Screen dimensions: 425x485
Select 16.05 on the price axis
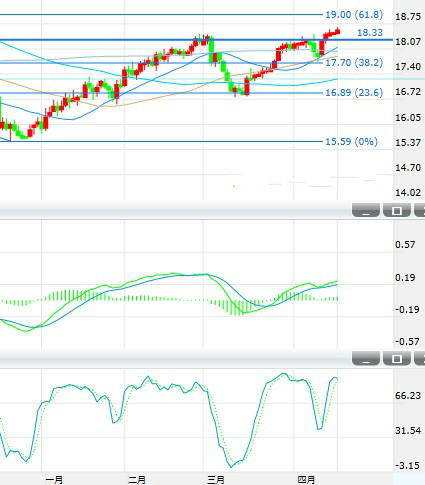coord(408,117)
